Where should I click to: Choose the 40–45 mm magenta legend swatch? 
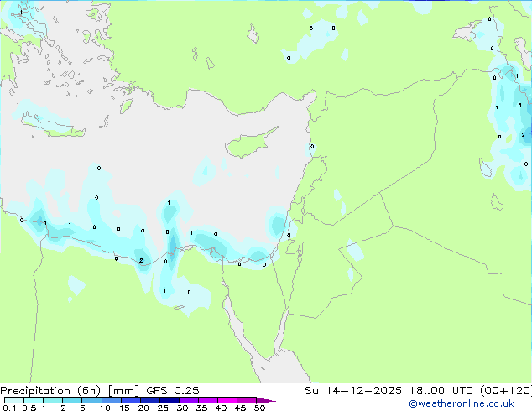pyautogui.click(x=227, y=400)
